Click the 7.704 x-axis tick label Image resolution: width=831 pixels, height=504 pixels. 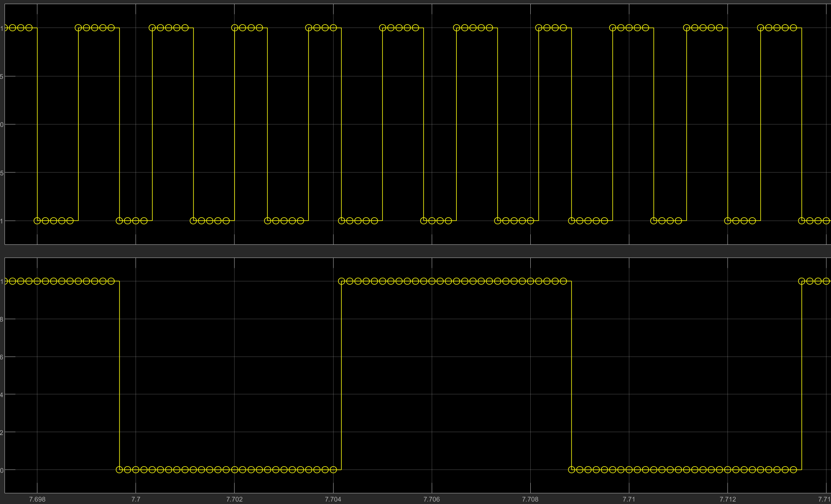[333, 499]
